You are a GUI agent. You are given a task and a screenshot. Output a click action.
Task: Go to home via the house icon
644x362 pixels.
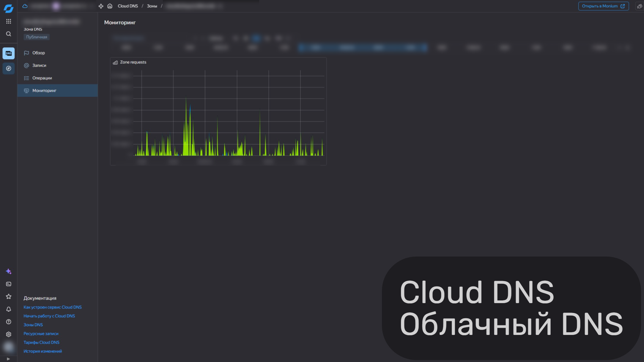(x=110, y=6)
